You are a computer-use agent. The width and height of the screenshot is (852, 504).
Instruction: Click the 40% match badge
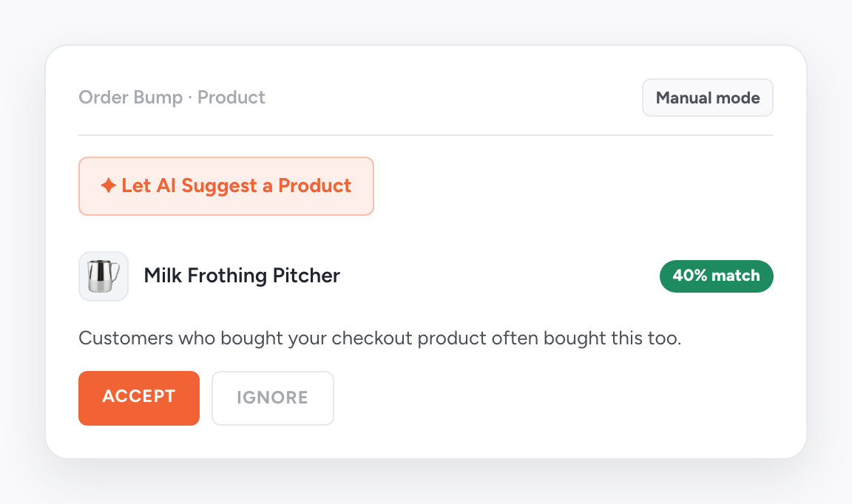point(716,276)
